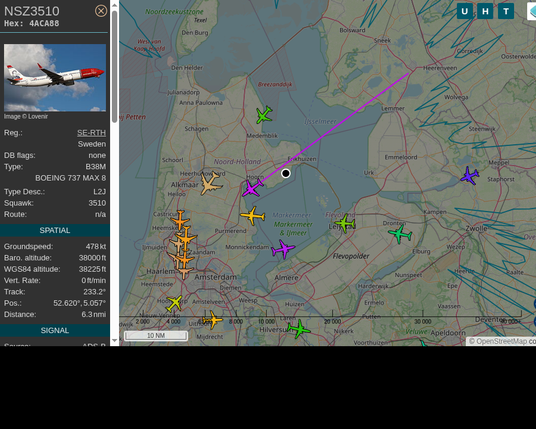Toggle the H map button
The width and height of the screenshot is (536, 429).
(x=485, y=11)
